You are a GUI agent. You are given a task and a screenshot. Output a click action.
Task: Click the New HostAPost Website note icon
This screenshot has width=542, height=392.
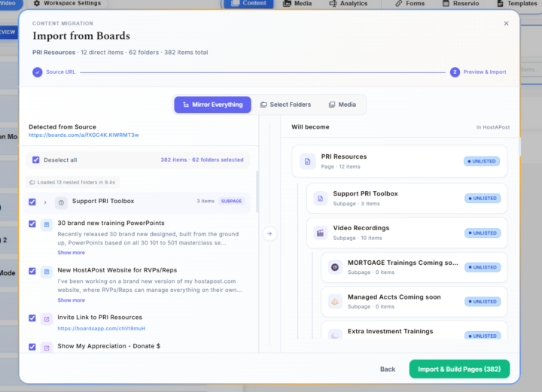coord(47,272)
